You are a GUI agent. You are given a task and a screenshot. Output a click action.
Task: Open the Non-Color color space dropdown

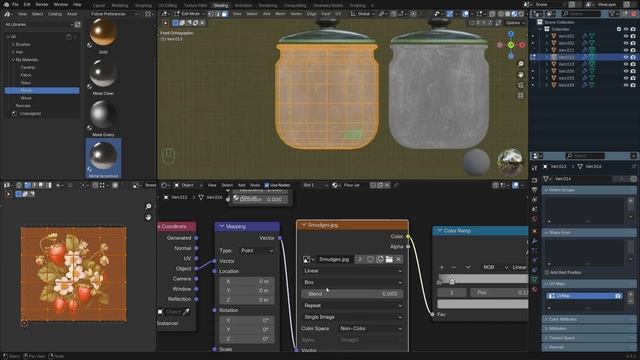371,329
